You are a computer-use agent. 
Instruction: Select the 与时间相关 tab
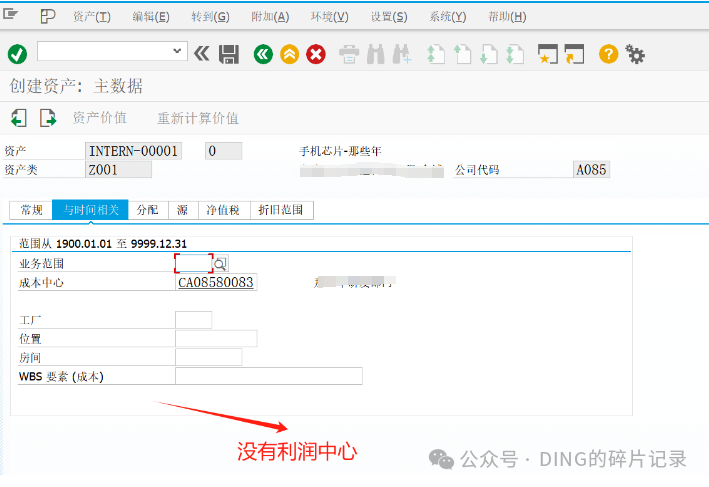(90, 210)
